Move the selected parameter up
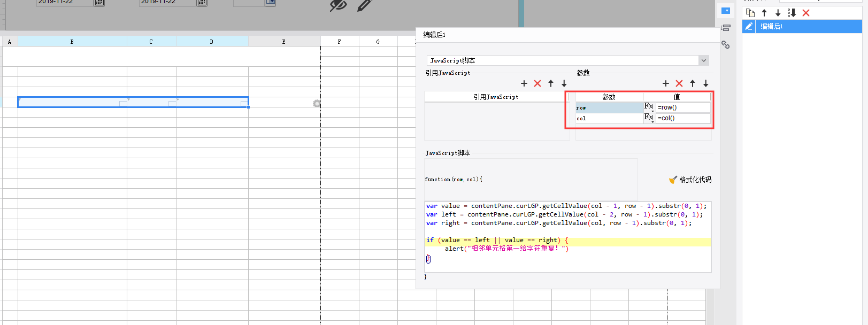Viewport: 868px width, 325px height. pyautogui.click(x=693, y=83)
